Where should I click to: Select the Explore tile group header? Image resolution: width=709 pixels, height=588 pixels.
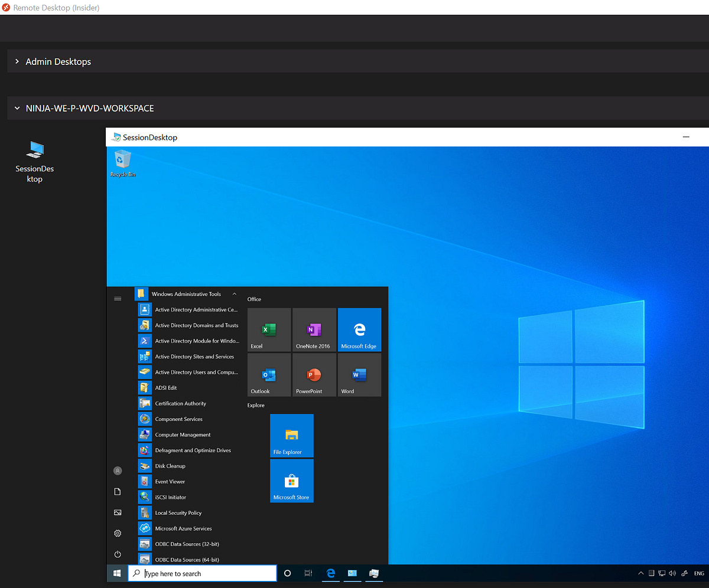[256, 405]
